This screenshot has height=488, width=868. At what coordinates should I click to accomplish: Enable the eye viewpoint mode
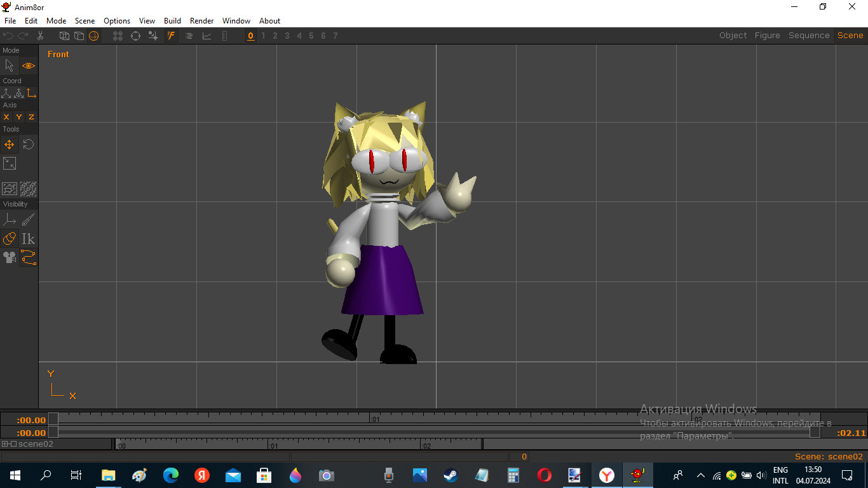tap(28, 65)
